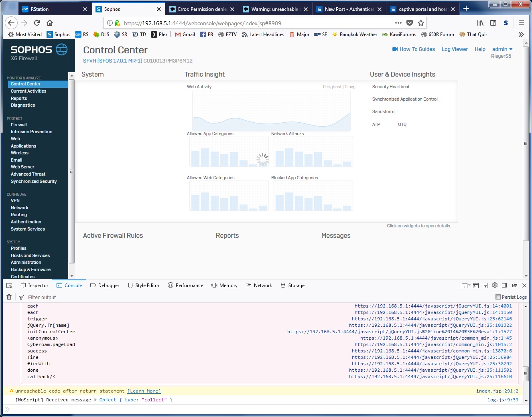
Task: Open the Log Viewer link
Action: (455, 49)
